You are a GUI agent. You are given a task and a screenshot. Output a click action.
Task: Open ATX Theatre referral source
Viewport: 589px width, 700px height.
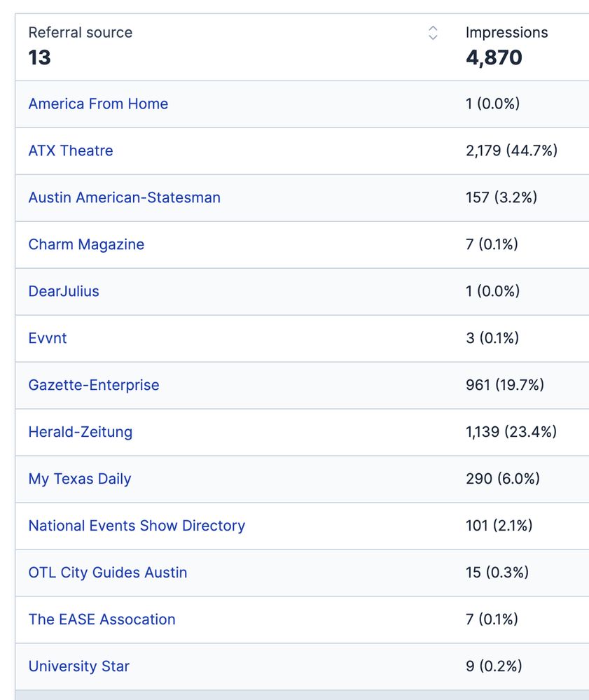point(71,151)
